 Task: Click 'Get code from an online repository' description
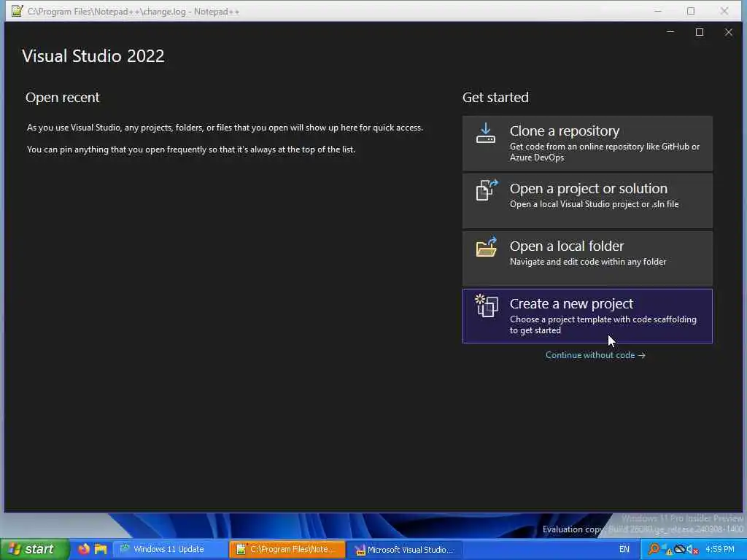(x=605, y=152)
